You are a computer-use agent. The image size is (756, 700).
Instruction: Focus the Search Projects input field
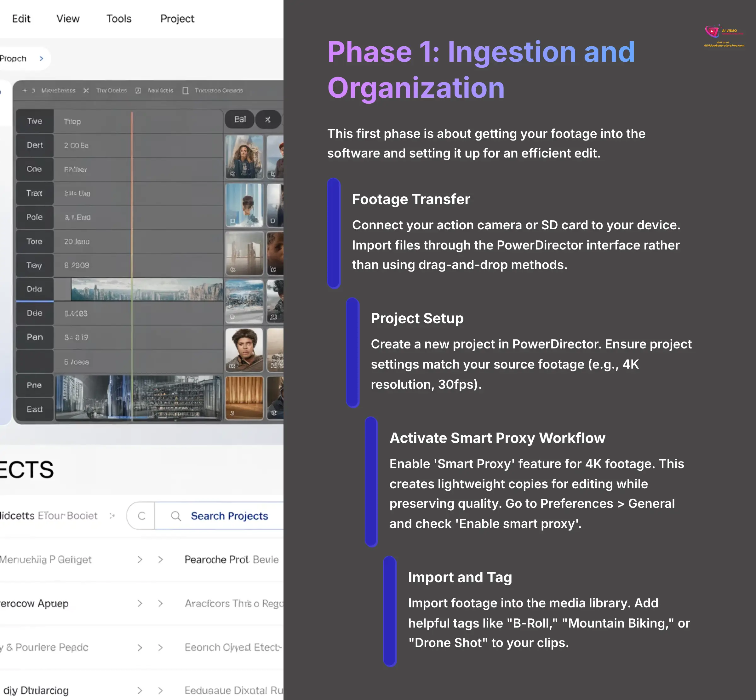[x=219, y=516]
